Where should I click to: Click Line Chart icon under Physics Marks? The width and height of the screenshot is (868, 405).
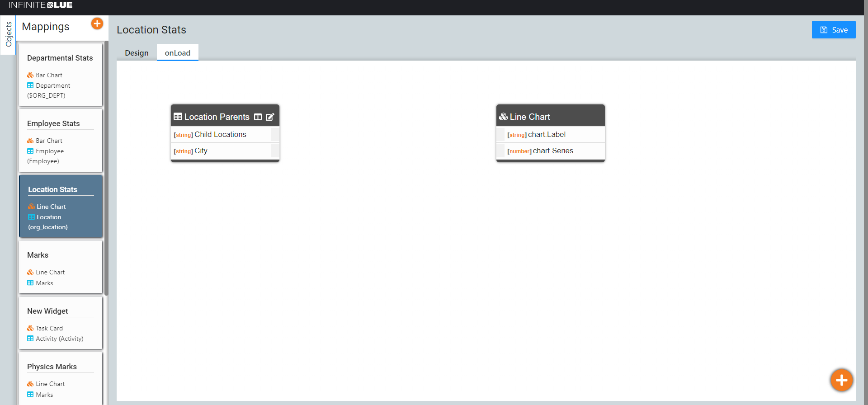click(x=30, y=384)
